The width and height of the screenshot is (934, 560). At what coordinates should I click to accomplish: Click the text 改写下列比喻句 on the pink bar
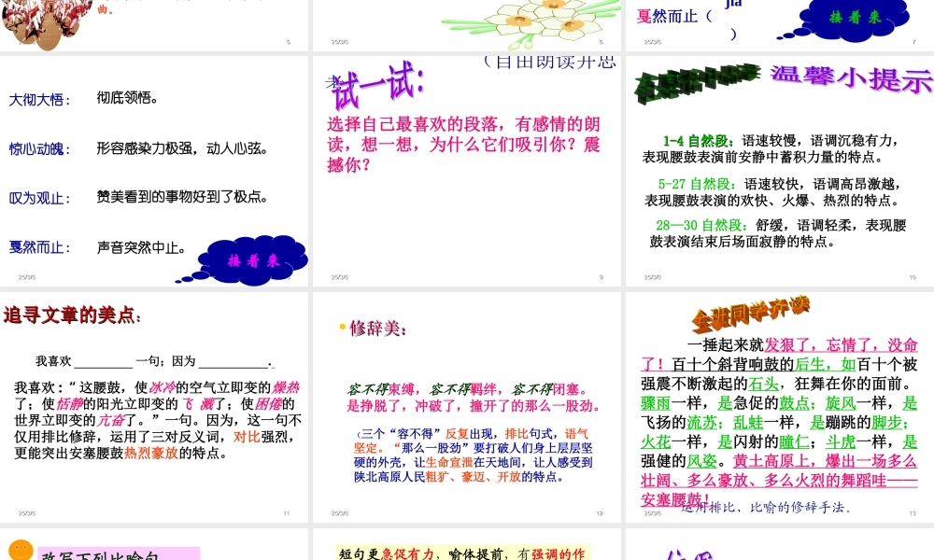point(100,556)
